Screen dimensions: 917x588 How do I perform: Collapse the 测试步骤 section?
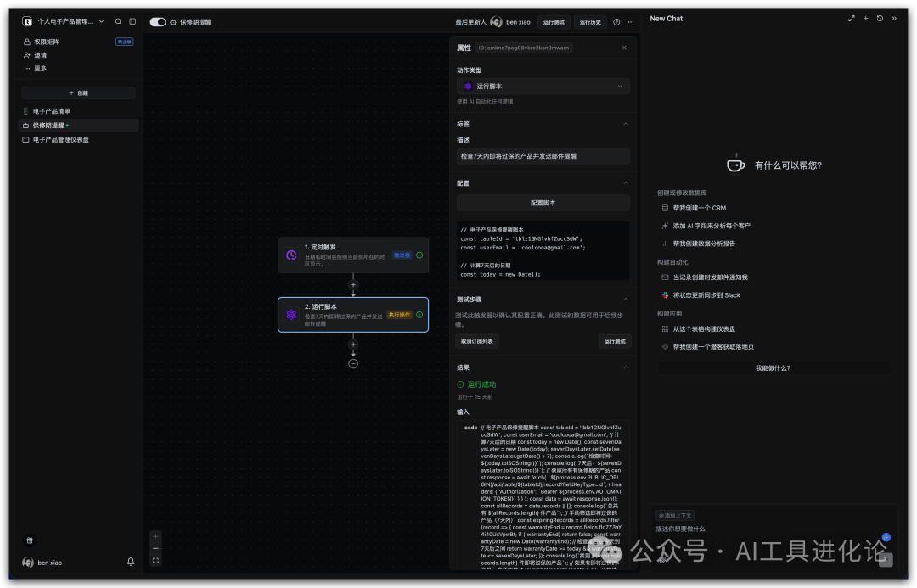tap(626, 299)
